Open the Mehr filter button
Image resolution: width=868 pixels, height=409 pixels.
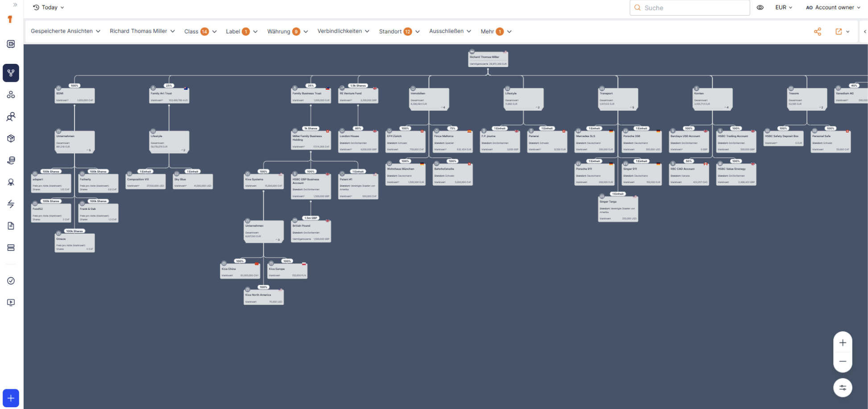pyautogui.click(x=496, y=32)
